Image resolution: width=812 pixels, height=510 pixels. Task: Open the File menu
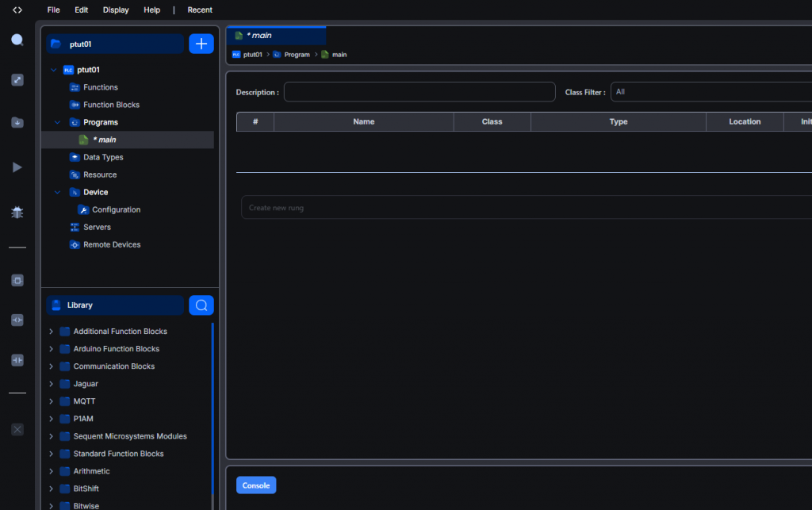(x=53, y=10)
